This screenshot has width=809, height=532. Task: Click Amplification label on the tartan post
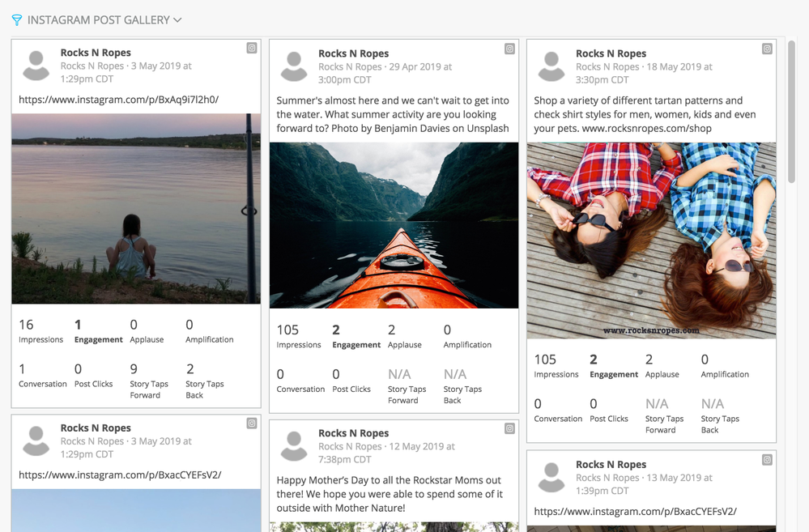click(x=725, y=375)
